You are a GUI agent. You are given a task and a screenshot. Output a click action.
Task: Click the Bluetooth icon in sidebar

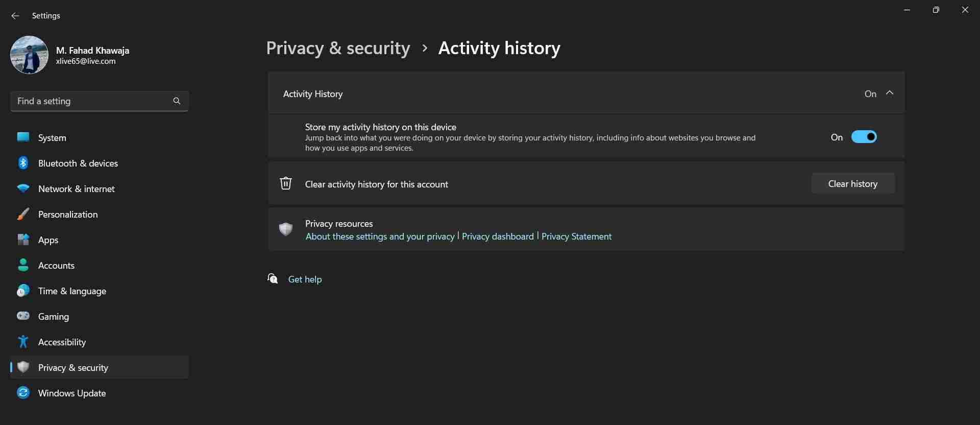[23, 163]
